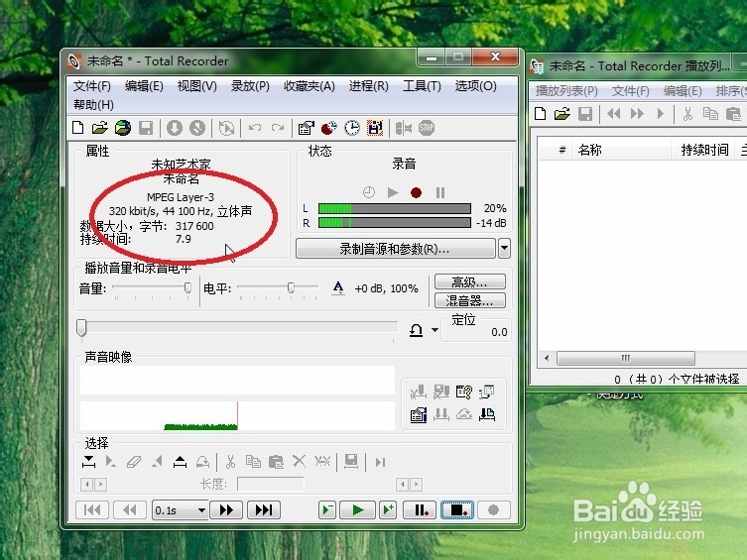This screenshot has width=747, height=560.
Task: Open the 视图(V) menu
Action: [196, 86]
